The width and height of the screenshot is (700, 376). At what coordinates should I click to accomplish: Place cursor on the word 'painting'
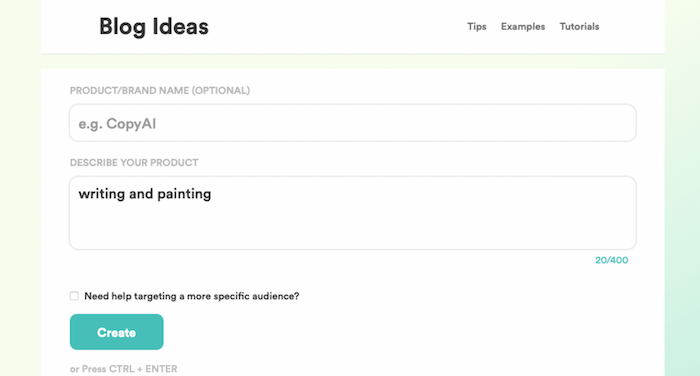(x=184, y=194)
